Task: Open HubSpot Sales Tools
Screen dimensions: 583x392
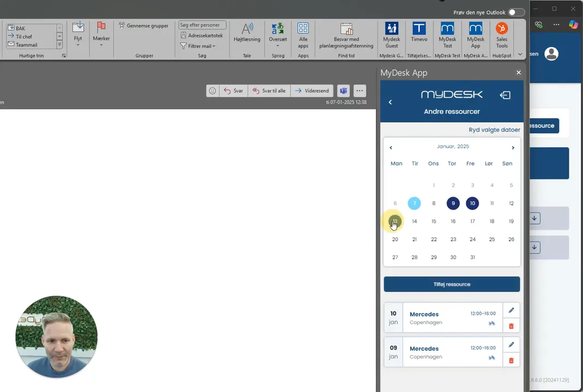Action: (x=502, y=35)
